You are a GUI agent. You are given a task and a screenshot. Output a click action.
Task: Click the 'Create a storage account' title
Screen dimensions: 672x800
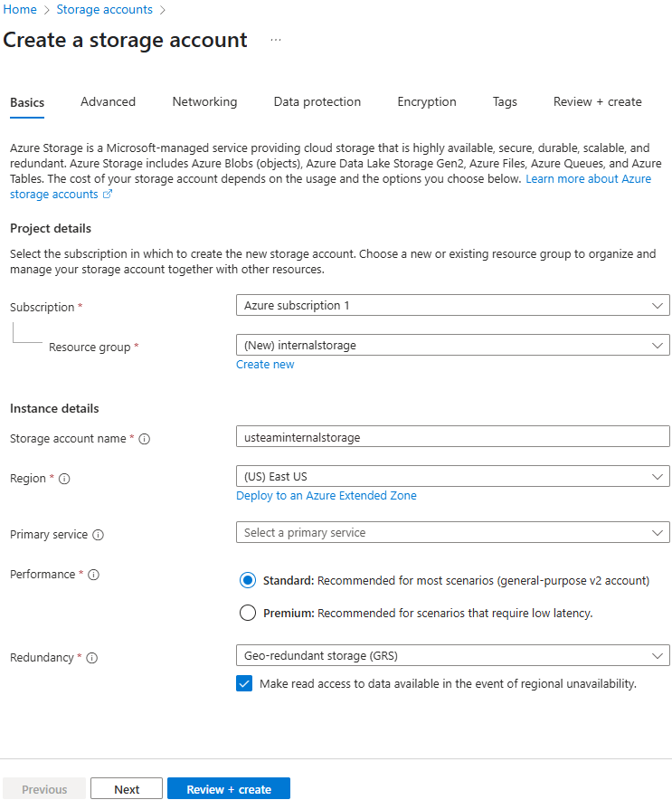[x=125, y=41]
